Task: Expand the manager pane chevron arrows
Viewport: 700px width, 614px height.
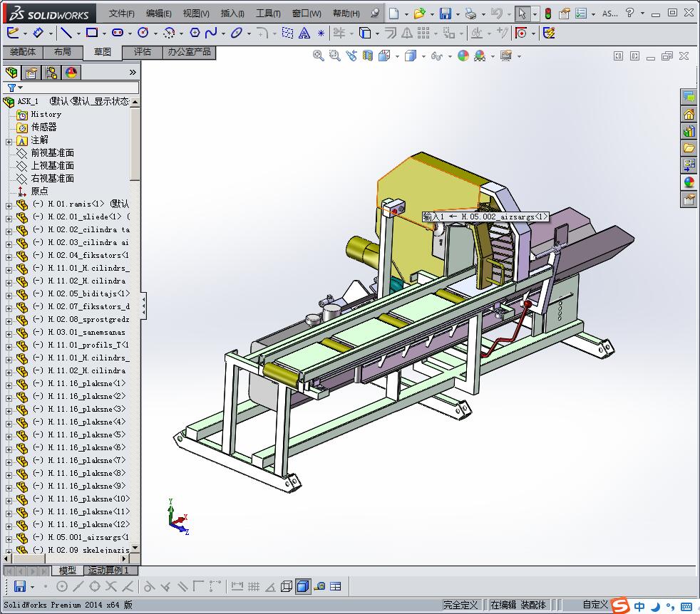Action: (133, 72)
